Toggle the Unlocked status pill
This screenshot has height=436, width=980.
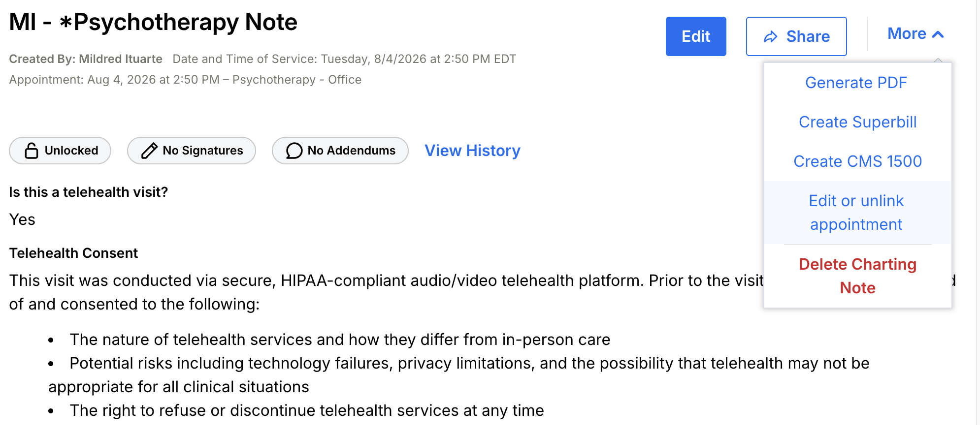click(60, 151)
